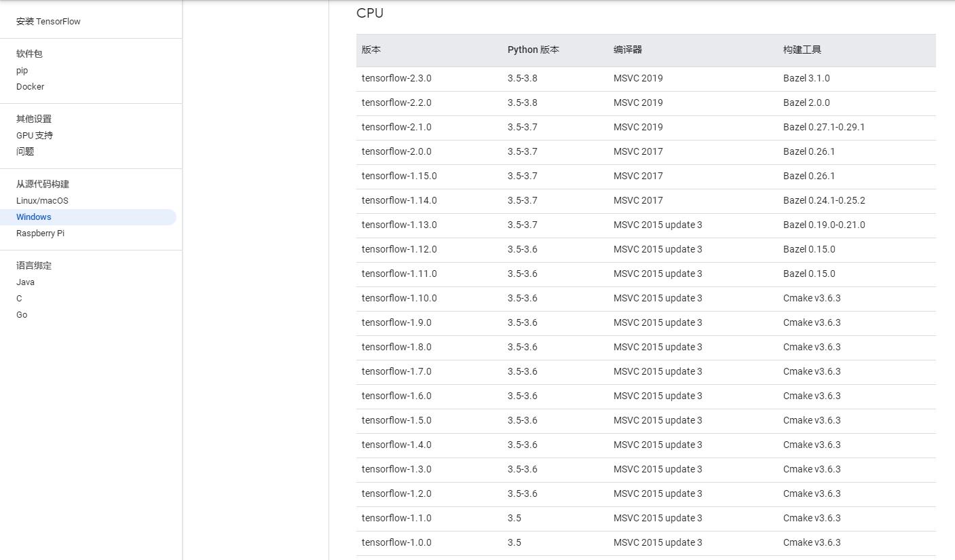The image size is (955, 560).
Task: Click the tensorflow-1.3.0 cell
Action: [x=396, y=469]
